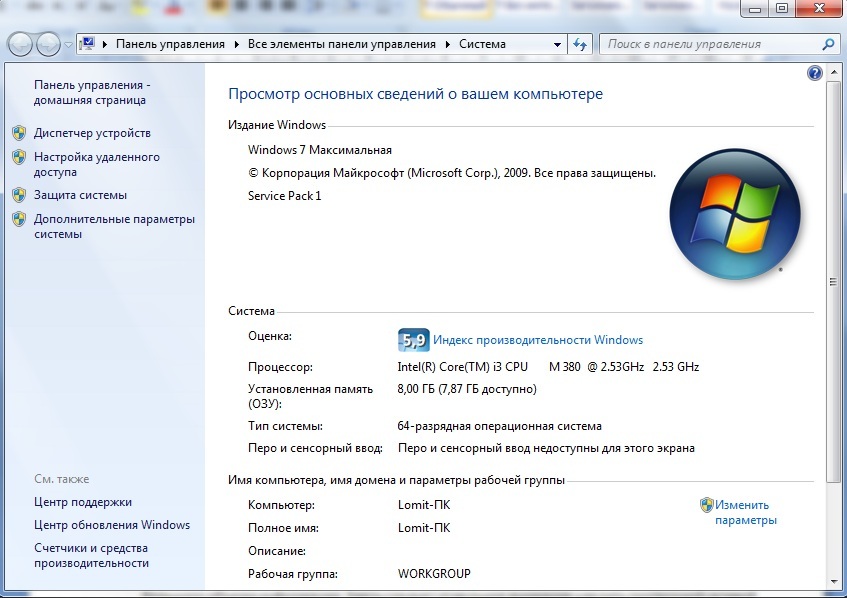The width and height of the screenshot is (847, 598).
Task: Open Центр обновления Windows link
Action: pos(112,525)
